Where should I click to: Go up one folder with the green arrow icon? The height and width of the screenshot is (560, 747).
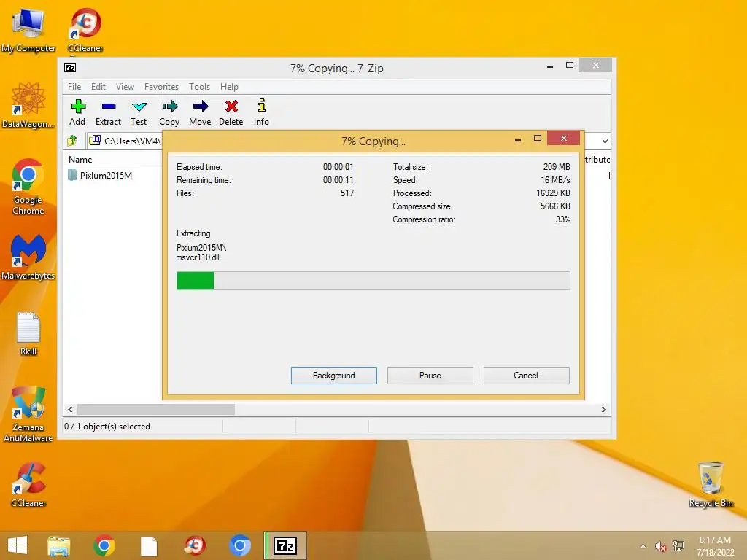pyautogui.click(x=72, y=141)
